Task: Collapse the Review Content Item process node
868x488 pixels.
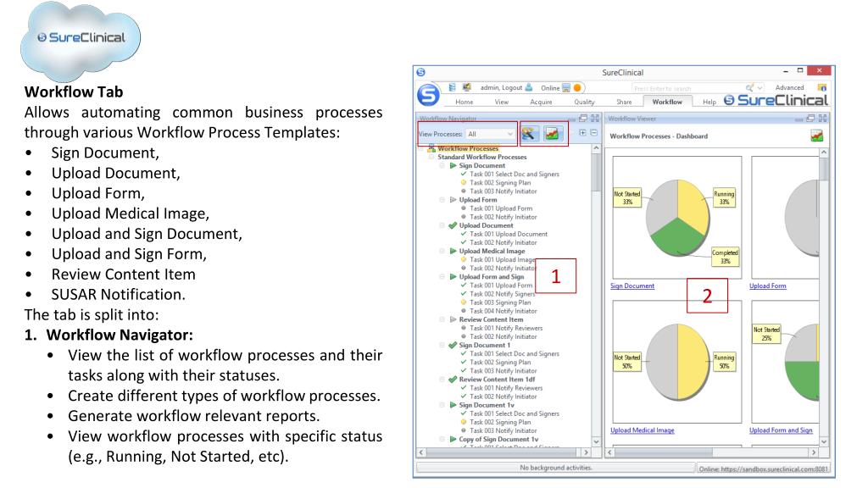Action: [x=442, y=319]
